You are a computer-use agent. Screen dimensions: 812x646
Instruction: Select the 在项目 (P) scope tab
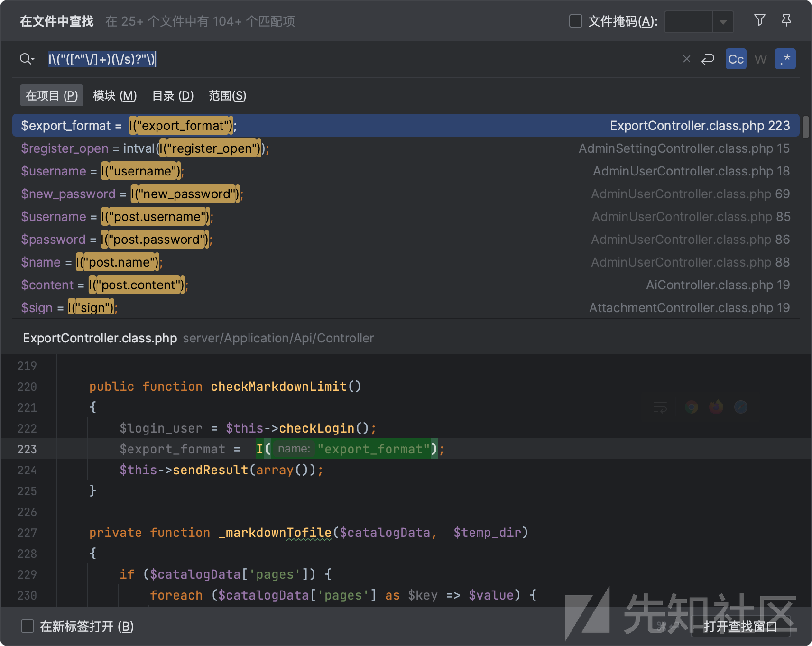[x=52, y=95]
